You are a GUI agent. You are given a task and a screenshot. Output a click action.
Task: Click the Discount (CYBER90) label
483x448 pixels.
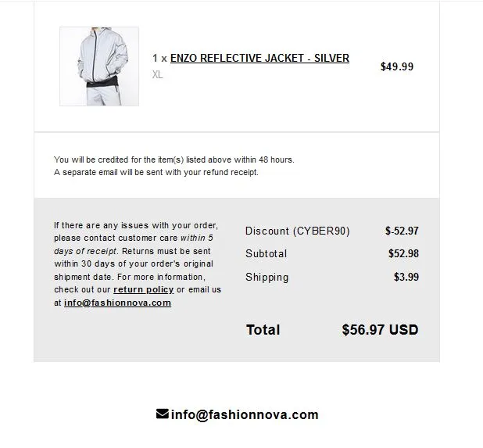click(x=298, y=231)
